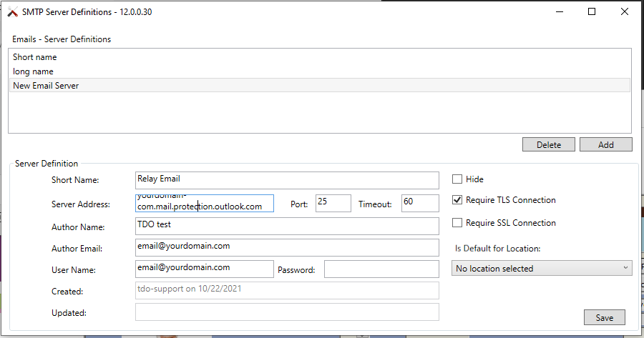Enable Require SSL Connection checkbox

click(457, 223)
